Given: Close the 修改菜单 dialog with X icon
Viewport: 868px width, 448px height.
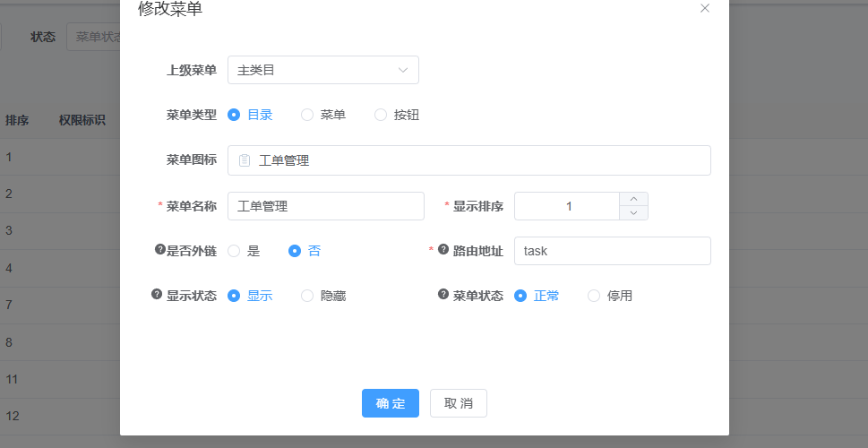Looking at the screenshot, I should [705, 8].
